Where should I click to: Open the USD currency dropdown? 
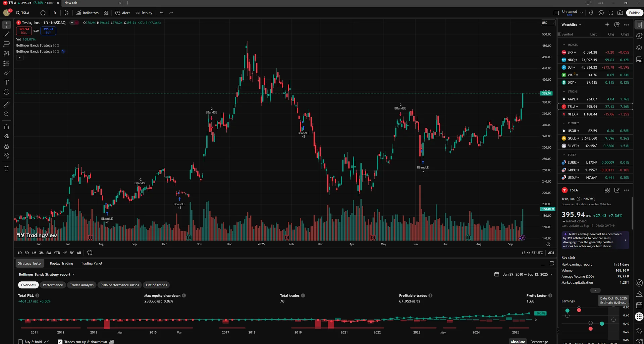click(548, 23)
